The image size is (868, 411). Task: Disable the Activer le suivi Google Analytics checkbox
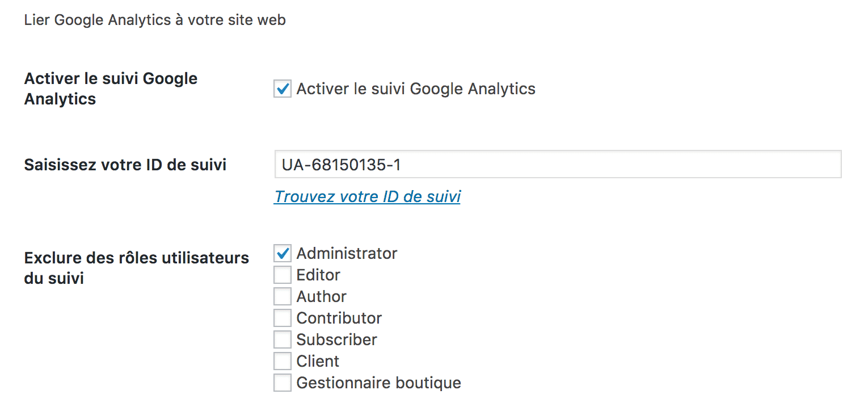[282, 89]
